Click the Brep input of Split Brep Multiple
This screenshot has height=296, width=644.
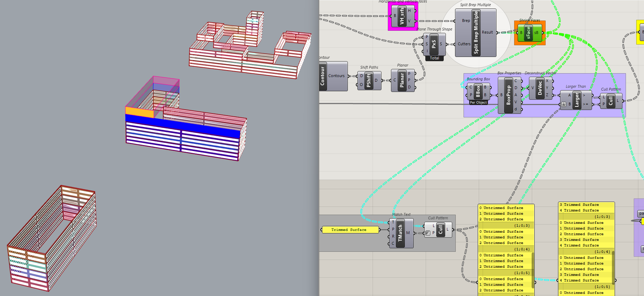tap(466, 21)
